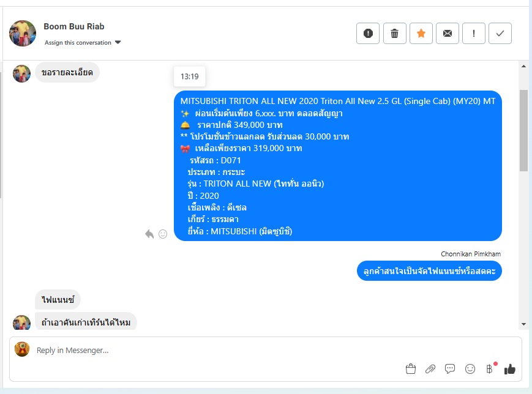Click text 'รหัสรถ : D071' in message
The width and height of the screenshot is (532, 394).
[215, 160]
